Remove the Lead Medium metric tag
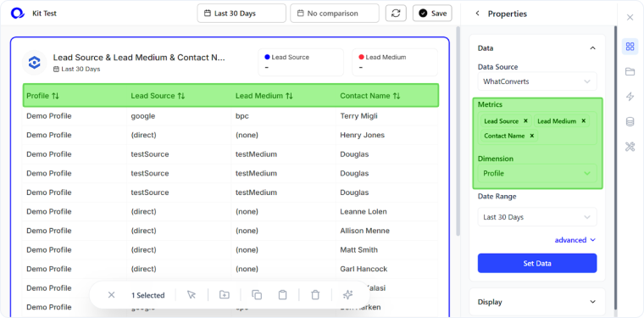This screenshot has width=644, height=318. [583, 121]
